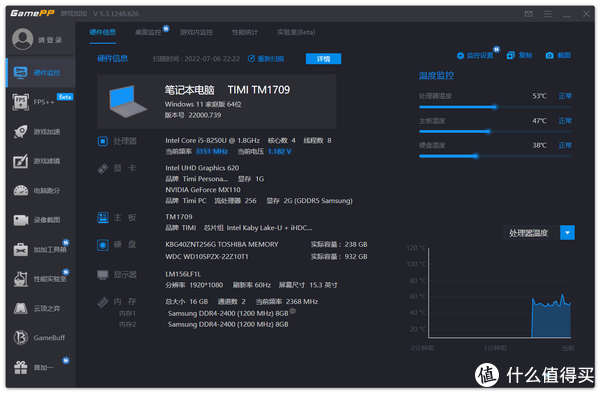Click the 显卡 graphics card icon
The width and height of the screenshot is (600, 393).
click(x=103, y=168)
